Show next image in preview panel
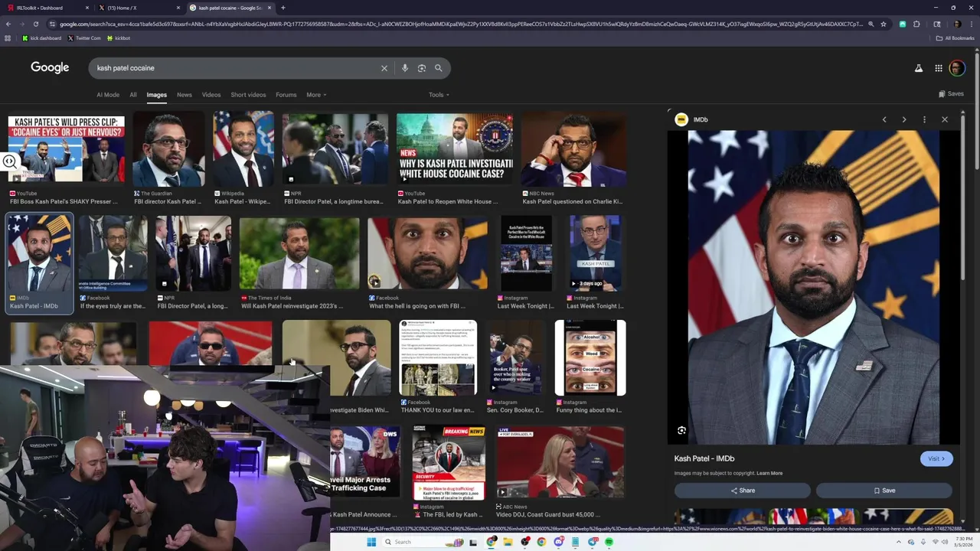 pos(904,119)
